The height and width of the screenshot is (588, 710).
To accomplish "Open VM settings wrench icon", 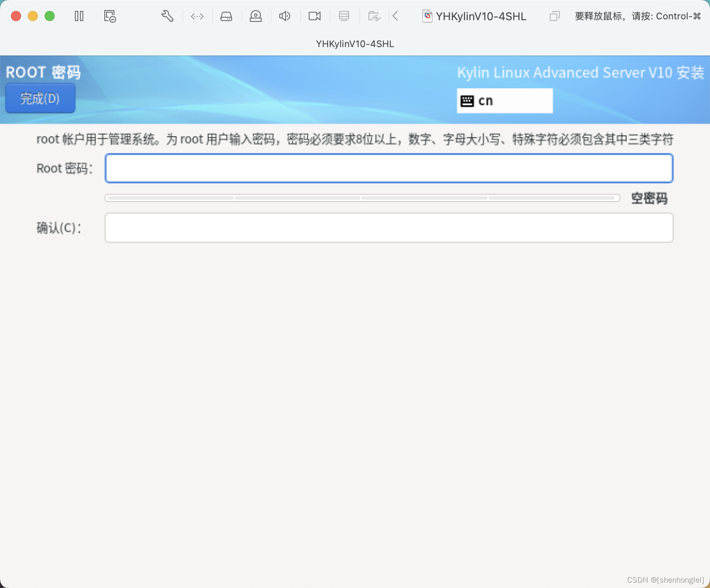I will 167,16.
